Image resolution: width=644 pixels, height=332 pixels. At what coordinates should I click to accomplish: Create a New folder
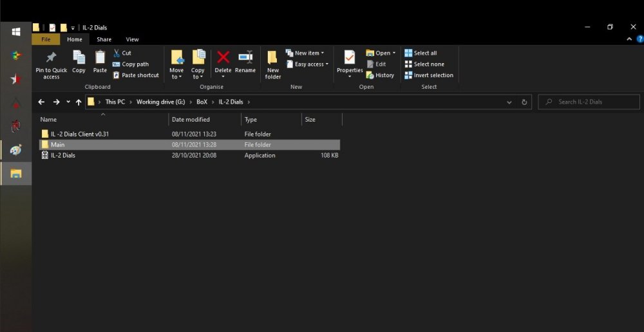pos(272,65)
